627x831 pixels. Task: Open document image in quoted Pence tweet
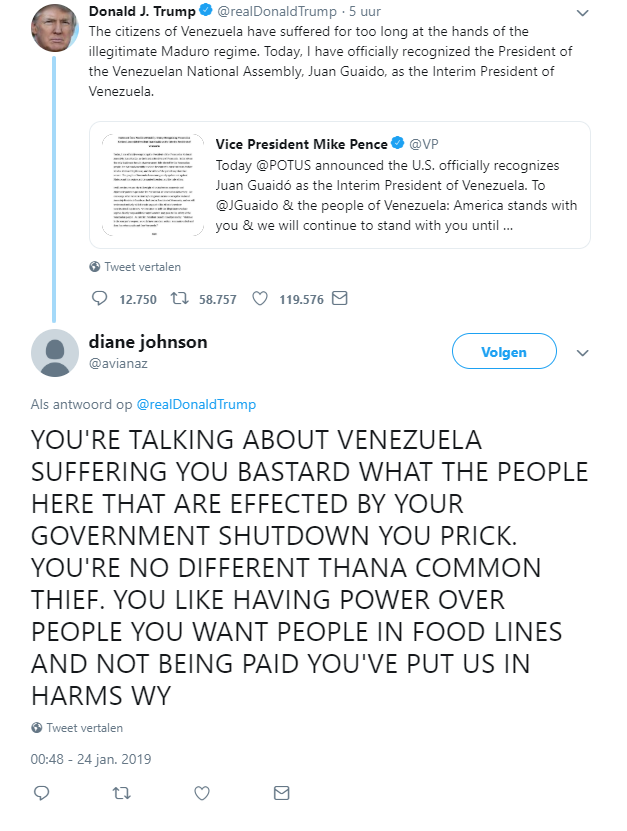point(153,185)
